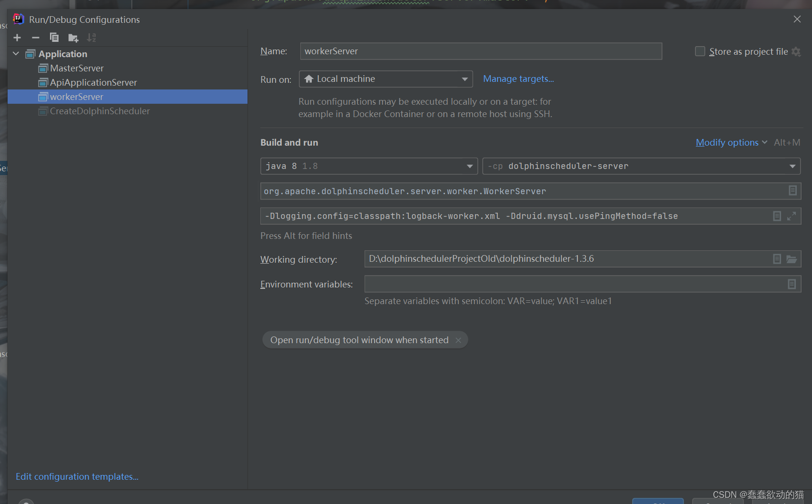The image size is (812, 504).
Task: Open the main class browse icon
Action: (x=792, y=191)
